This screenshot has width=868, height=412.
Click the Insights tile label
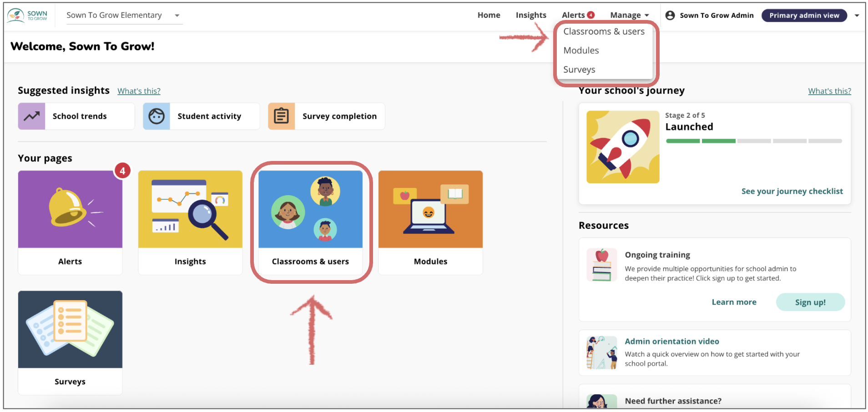190,261
